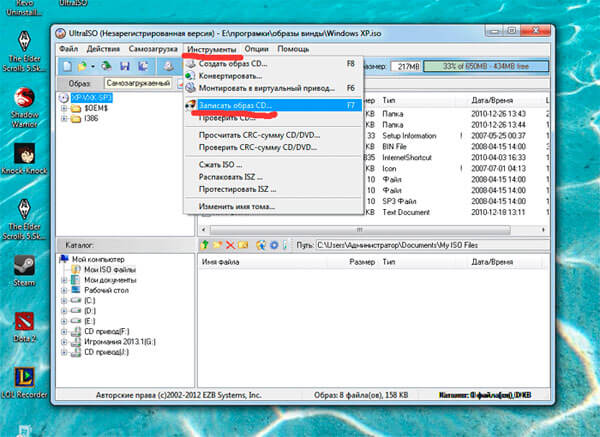This screenshot has height=437, width=600.
Task: Click the New folder icon in the lower toolbar
Action: [x=217, y=245]
